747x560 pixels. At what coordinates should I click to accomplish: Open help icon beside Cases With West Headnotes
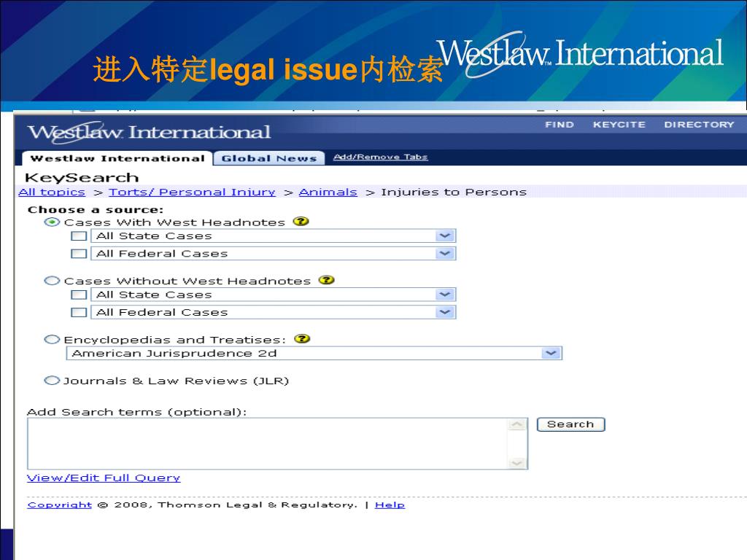coord(301,222)
